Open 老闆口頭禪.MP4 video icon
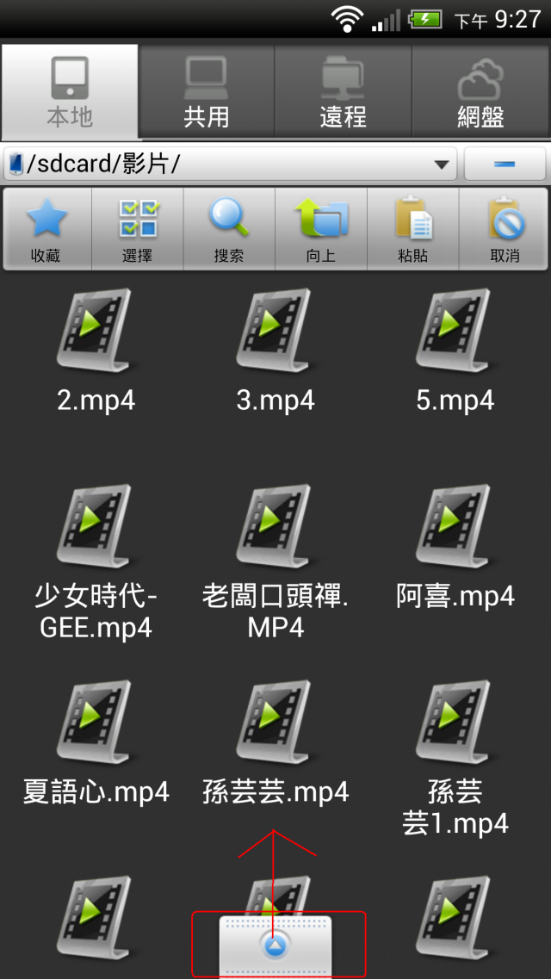The height and width of the screenshot is (980, 551). (x=275, y=525)
